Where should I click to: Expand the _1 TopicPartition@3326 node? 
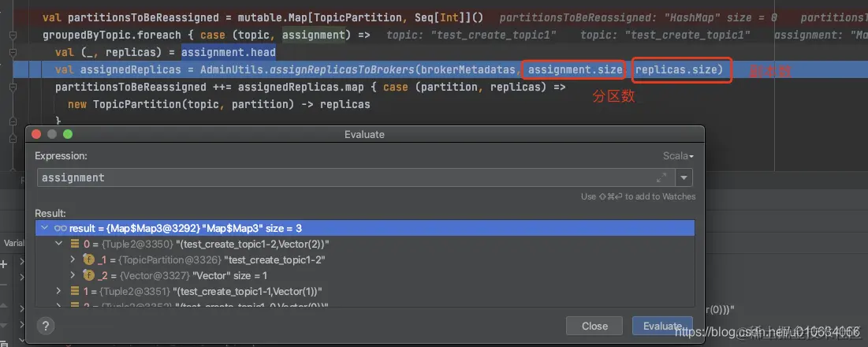click(73, 259)
